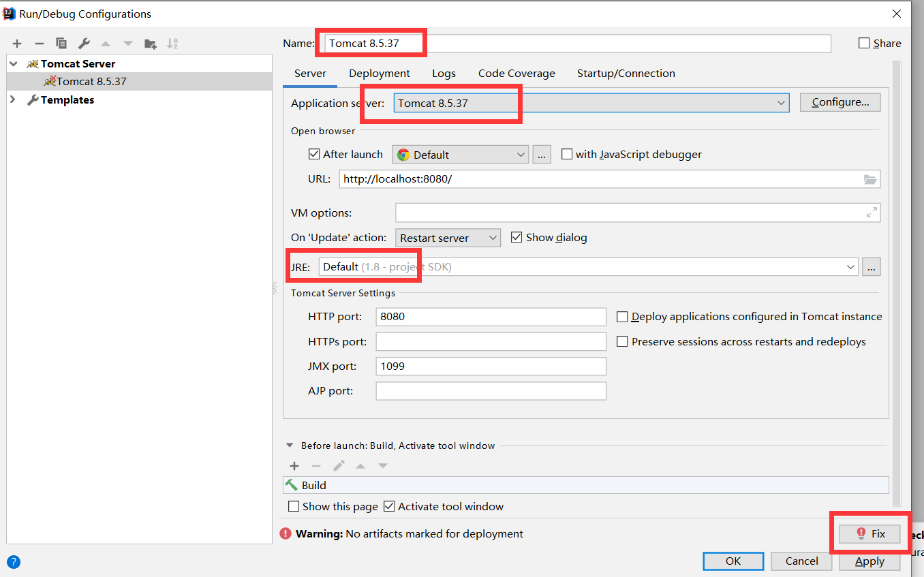Move the configuration up in the left toolbar
Image resolution: width=924 pixels, height=577 pixels.
pos(106,44)
